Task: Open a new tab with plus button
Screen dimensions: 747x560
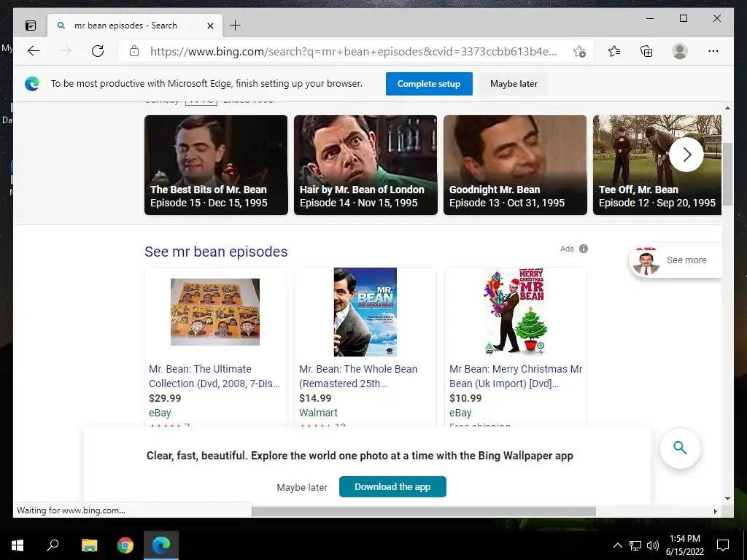Action: [236, 26]
